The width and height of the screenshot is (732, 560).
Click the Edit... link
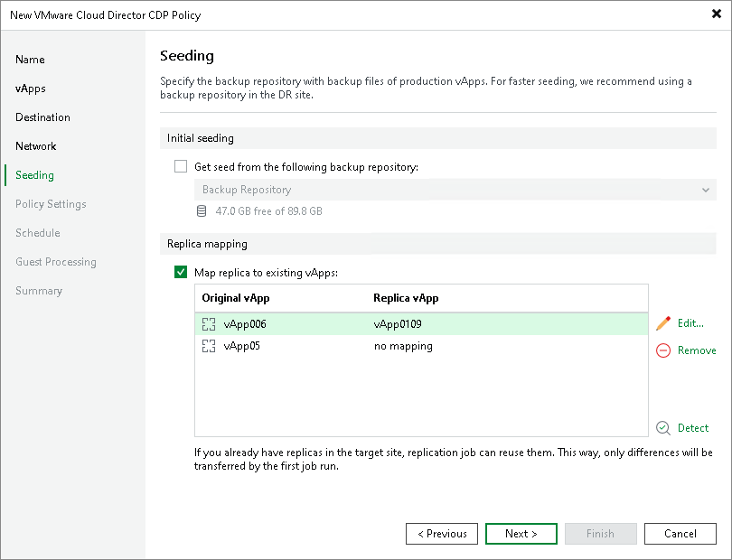(690, 323)
